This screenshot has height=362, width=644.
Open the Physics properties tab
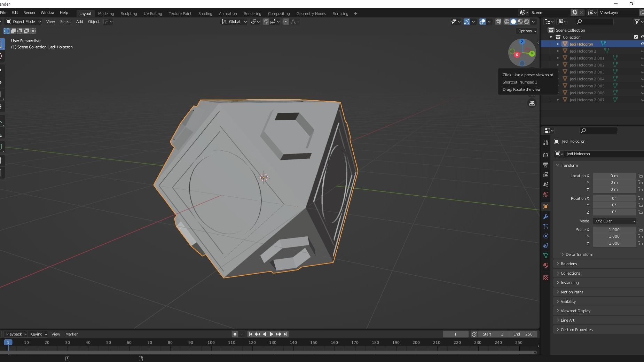click(546, 236)
